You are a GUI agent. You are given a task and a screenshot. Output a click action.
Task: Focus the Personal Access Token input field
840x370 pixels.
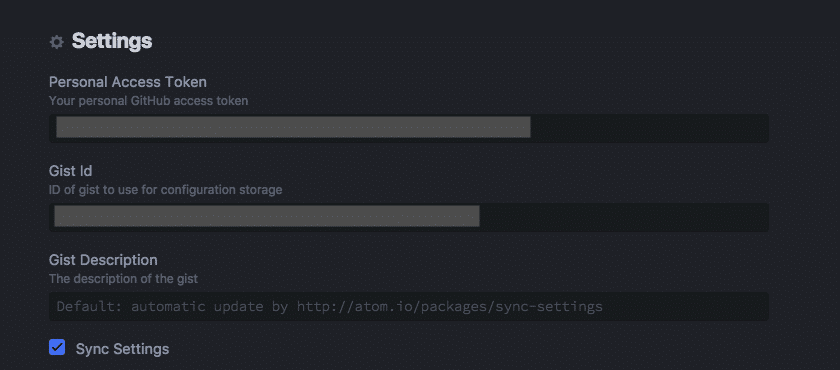(x=409, y=128)
